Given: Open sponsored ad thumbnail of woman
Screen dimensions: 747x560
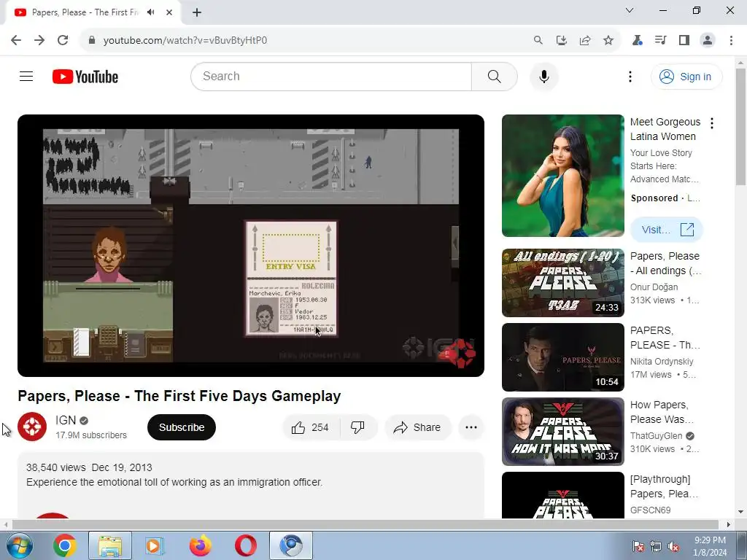Looking at the screenshot, I should pyautogui.click(x=562, y=176).
